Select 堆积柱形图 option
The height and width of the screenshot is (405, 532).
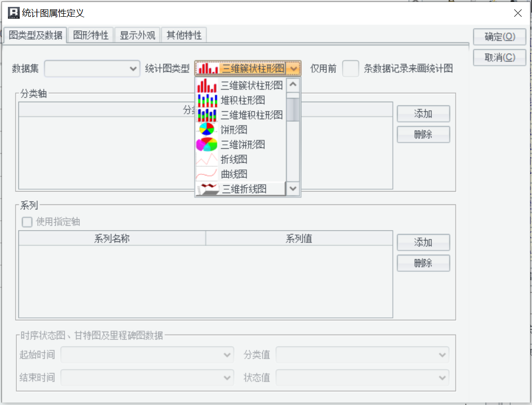tap(241, 101)
